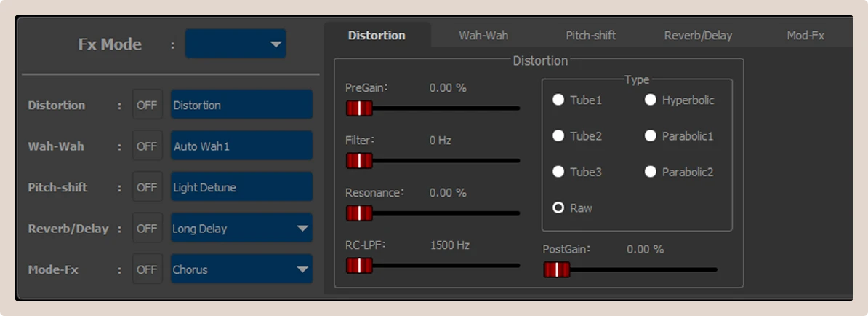This screenshot has width=868, height=316.
Task: Enable the Mode-Fx OFF toggle
Action: tap(147, 269)
